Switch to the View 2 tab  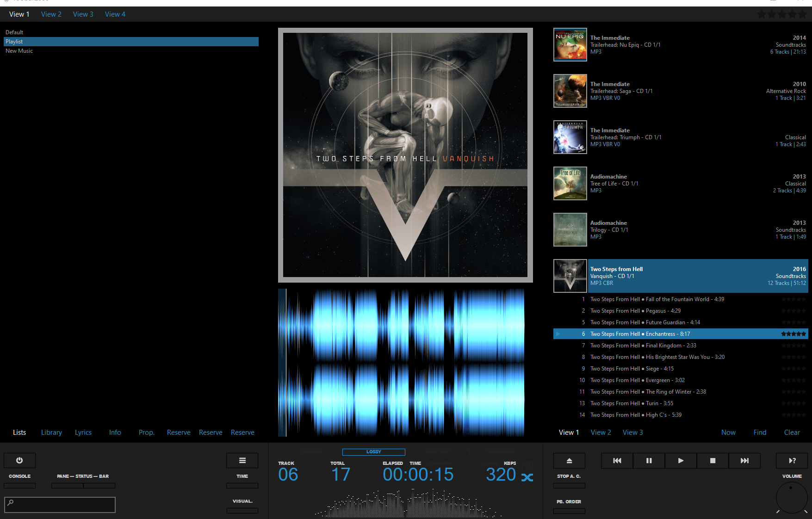coord(51,14)
